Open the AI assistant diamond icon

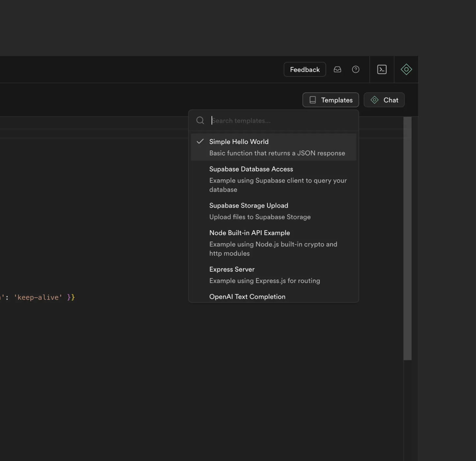[406, 70]
